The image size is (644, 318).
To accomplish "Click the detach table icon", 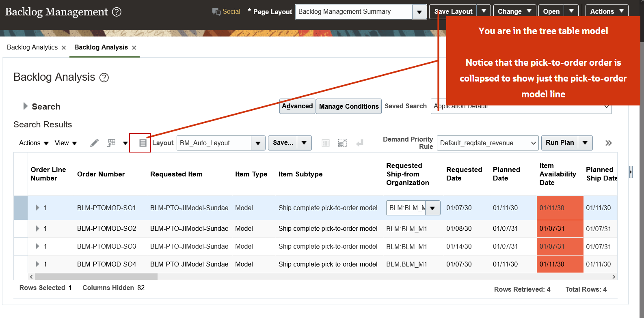I will (342, 143).
